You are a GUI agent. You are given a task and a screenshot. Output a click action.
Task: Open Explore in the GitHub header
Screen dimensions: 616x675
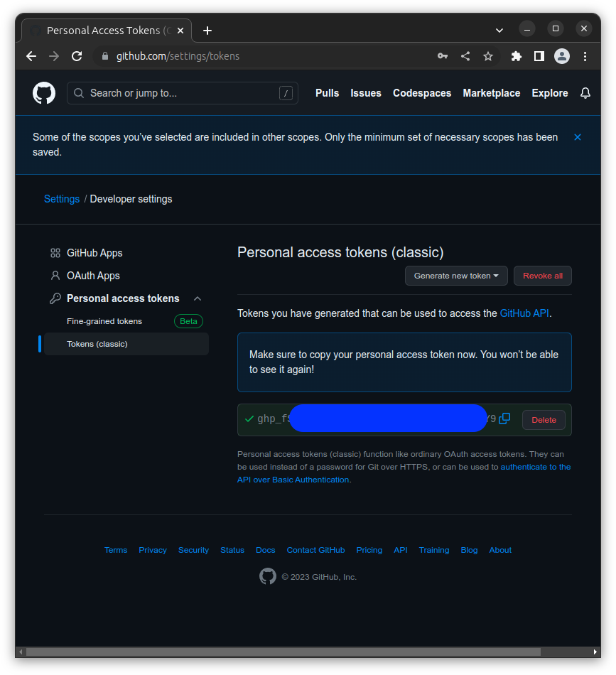550,93
